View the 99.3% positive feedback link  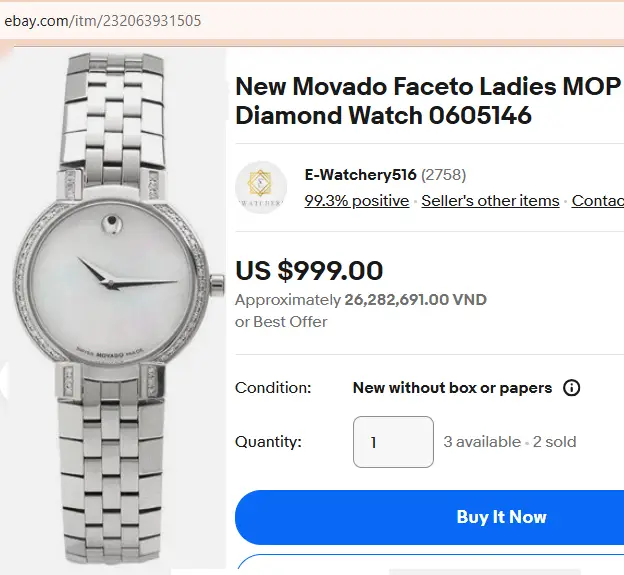357,201
